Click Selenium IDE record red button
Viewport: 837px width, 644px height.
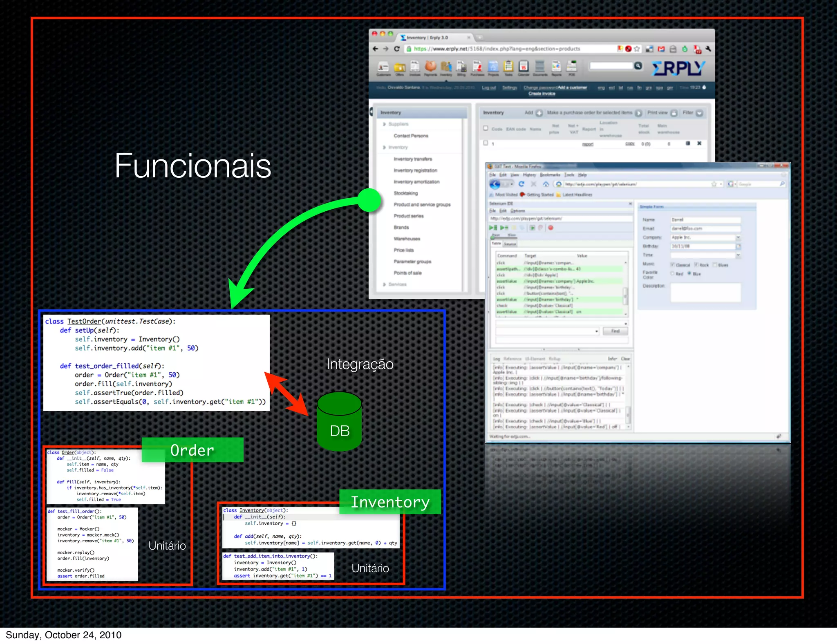(551, 228)
